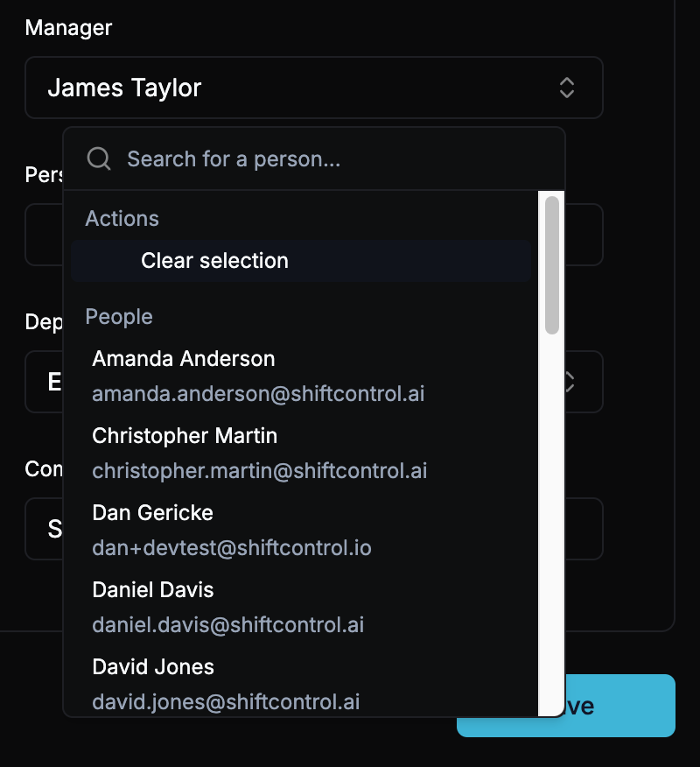
Task: Click the people list scrollbar thumb
Action: coord(551,264)
